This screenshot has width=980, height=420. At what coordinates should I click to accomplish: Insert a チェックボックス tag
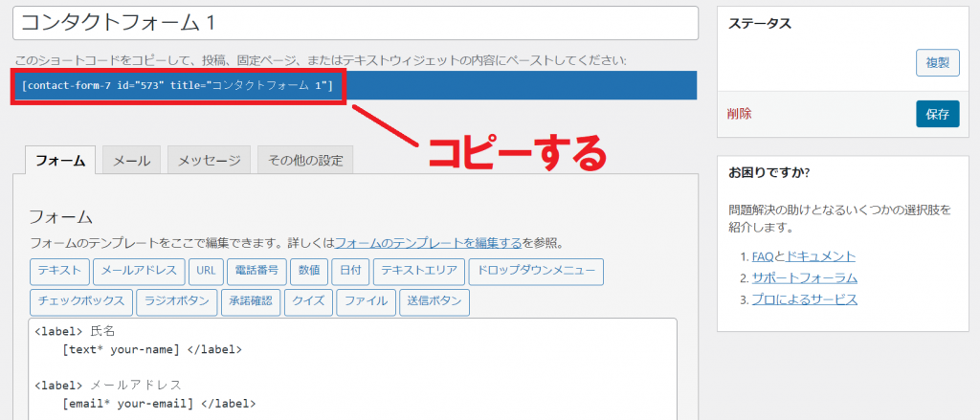81,300
